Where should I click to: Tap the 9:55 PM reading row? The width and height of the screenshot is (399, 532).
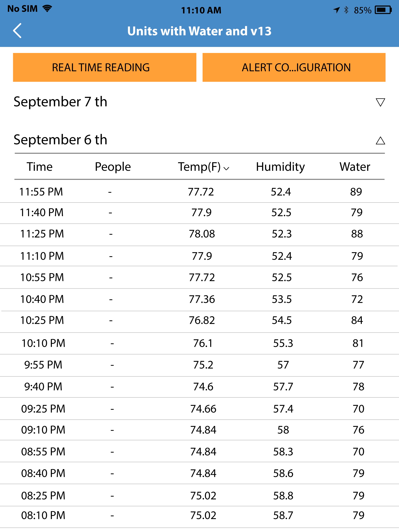199,365
